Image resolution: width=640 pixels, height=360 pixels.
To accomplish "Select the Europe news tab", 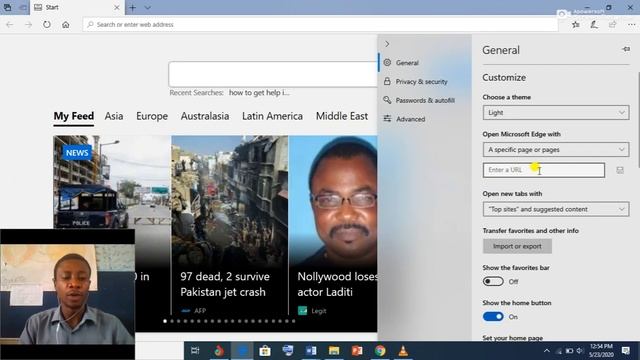I will click(152, 116).
